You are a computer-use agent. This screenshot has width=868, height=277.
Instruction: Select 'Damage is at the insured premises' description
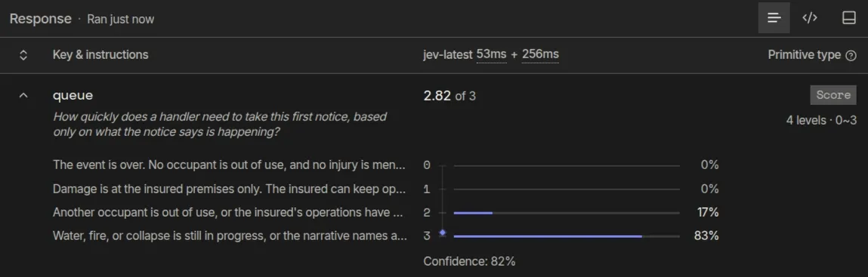(230, 189)
